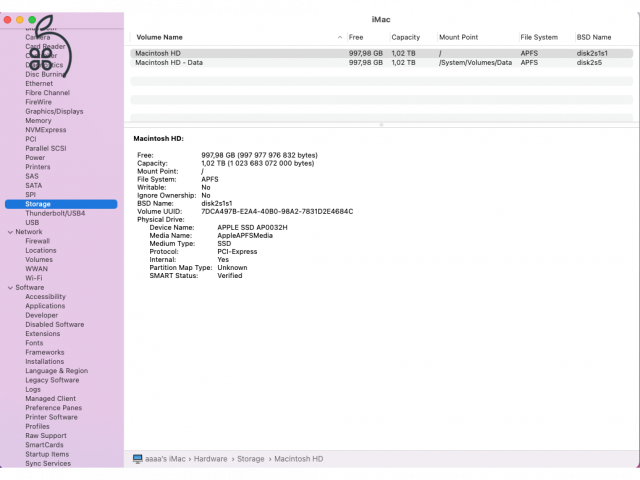Select Developer in sidebar
The height and width of the screenshot is (480, 640).
pos(41,315)
